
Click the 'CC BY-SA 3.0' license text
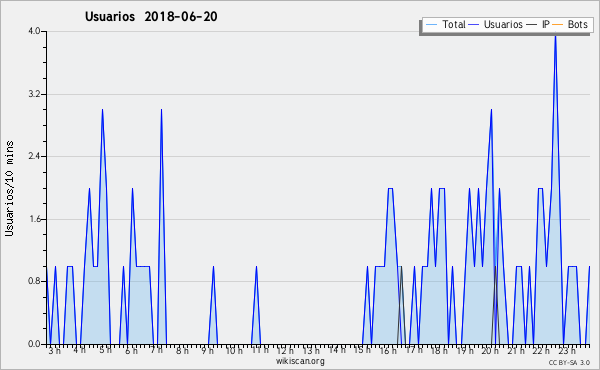tap(569, 363)
